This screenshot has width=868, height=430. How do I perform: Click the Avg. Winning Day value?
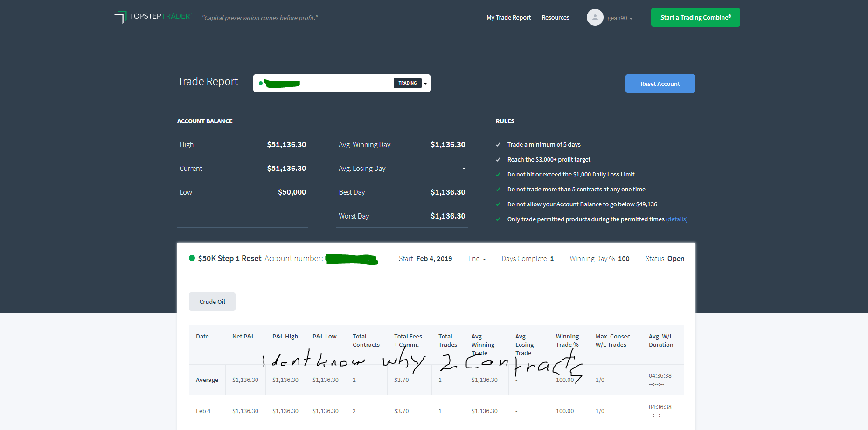coord(448,145)
